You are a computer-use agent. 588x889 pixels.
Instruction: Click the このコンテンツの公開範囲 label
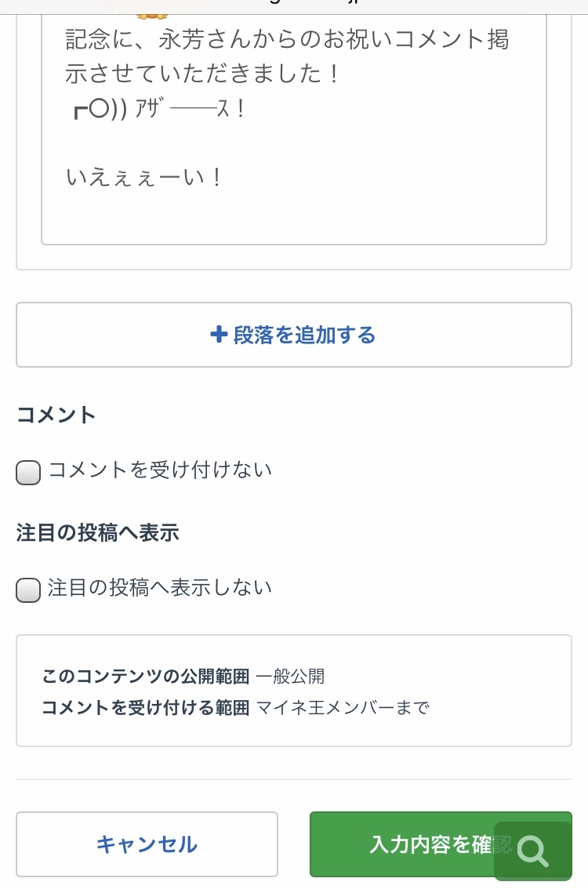pos(146,676)
